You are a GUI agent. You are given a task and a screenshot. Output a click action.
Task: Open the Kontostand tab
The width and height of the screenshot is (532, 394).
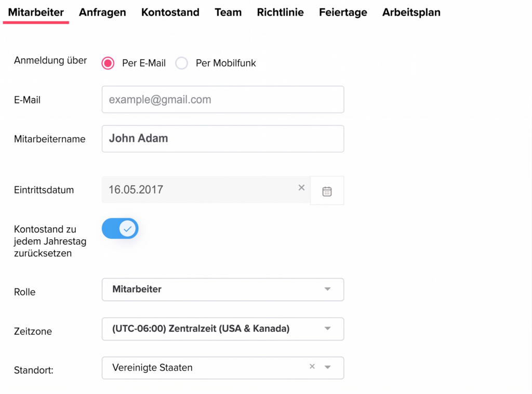click(170, 12)
